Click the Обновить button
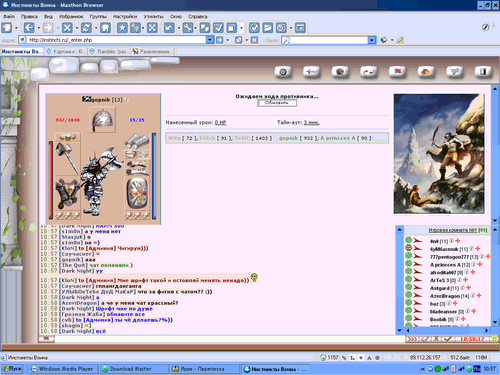This screenshot has width=500, height=375. 277,103
